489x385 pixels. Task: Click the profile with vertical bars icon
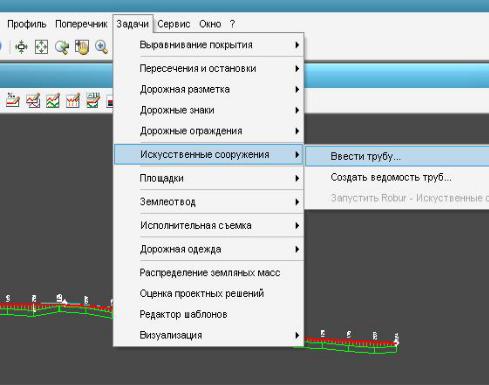click(x=73, y=100)
